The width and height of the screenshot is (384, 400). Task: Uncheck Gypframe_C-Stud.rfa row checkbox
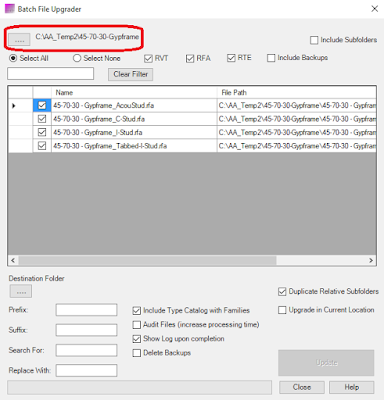click(x=42, y=119)
